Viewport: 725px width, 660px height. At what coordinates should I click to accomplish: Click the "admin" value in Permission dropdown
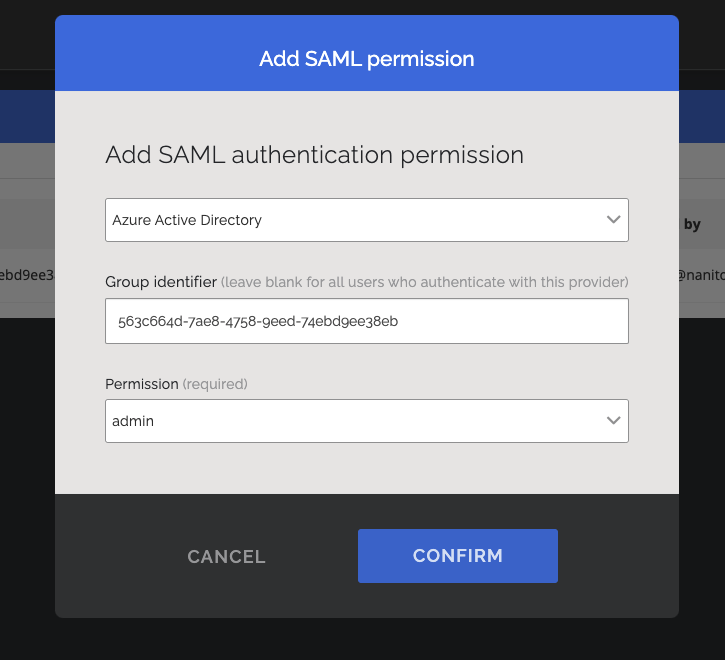tap(133, 421)
